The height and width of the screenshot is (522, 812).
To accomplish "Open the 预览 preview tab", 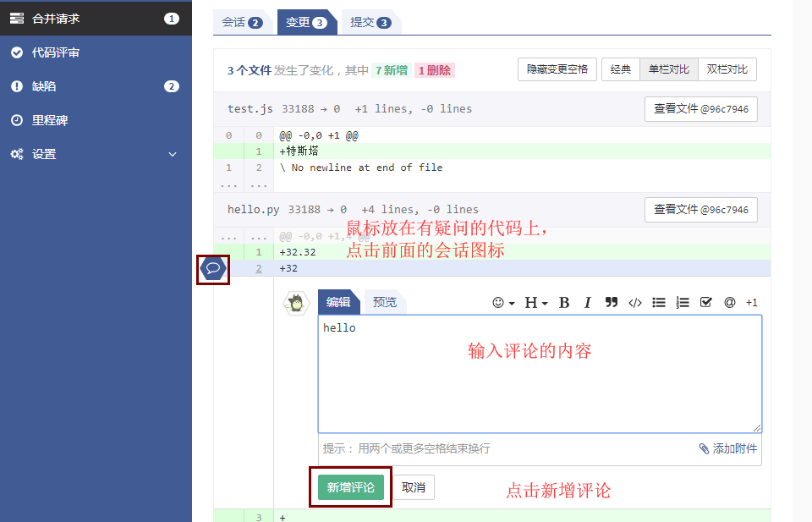I will point(385,302).
